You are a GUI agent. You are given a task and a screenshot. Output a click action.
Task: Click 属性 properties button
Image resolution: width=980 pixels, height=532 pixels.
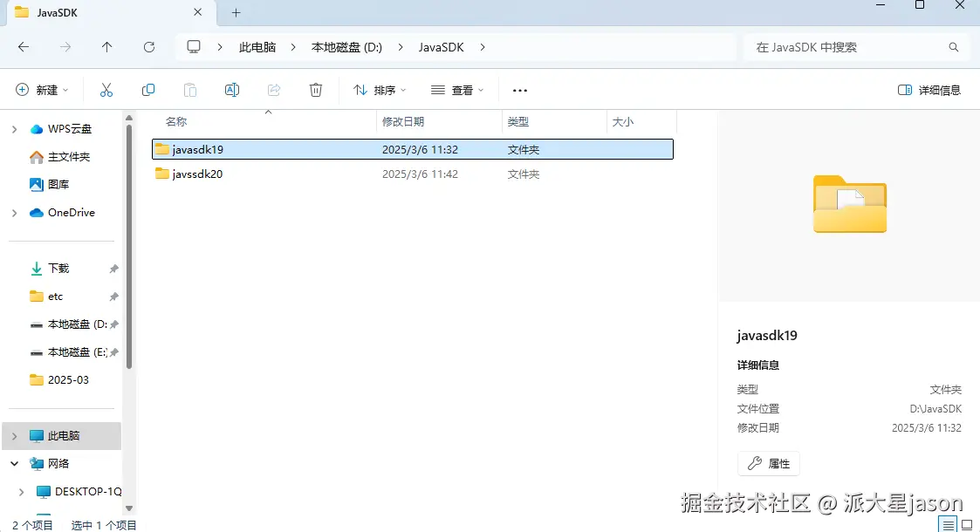768,463
